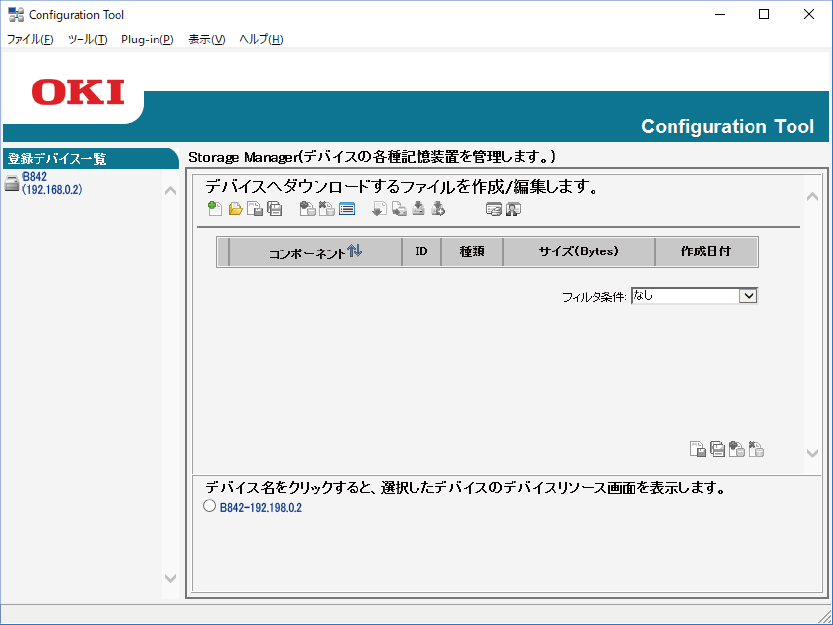
Task: Remove file from project in top toolbar
Action: point(327,209)
